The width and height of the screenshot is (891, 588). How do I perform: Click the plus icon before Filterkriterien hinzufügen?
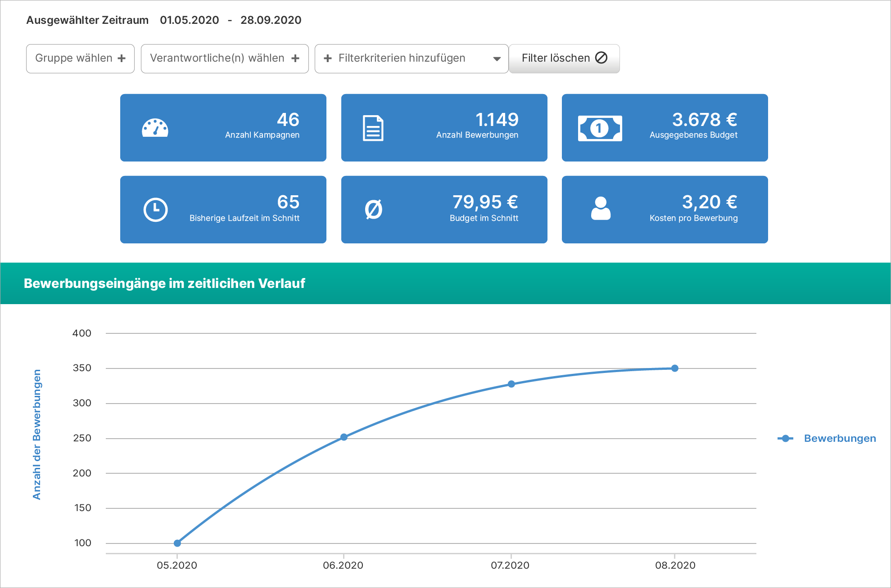328,58
